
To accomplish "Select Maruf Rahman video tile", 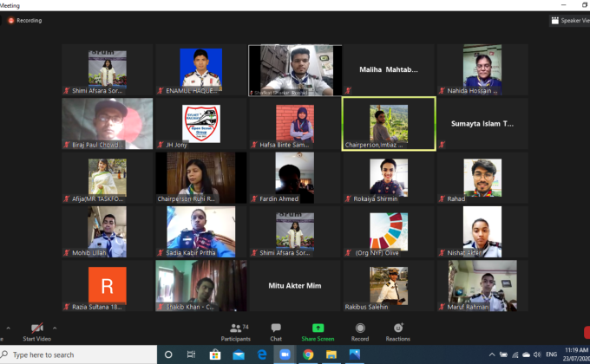I will [x=482, y=286].
